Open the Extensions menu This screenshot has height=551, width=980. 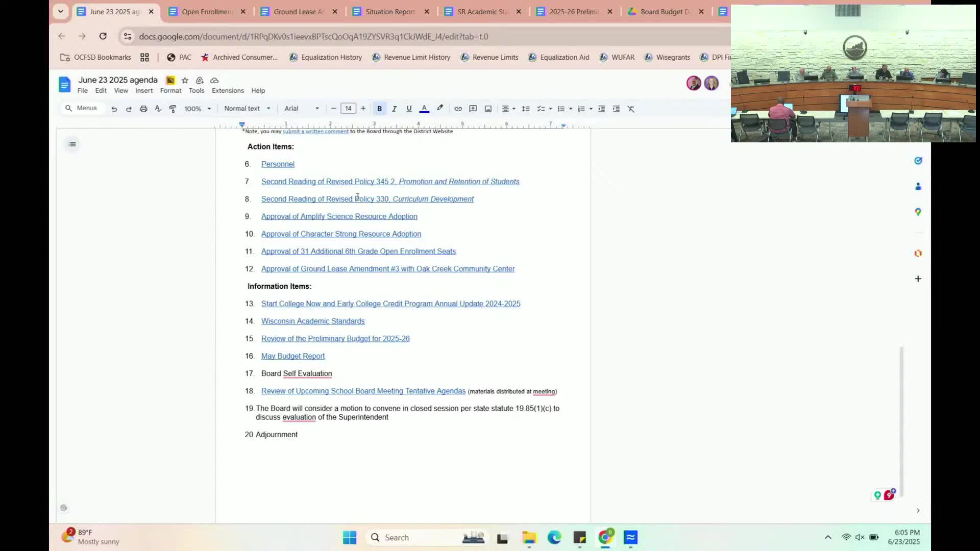(228, 90)
